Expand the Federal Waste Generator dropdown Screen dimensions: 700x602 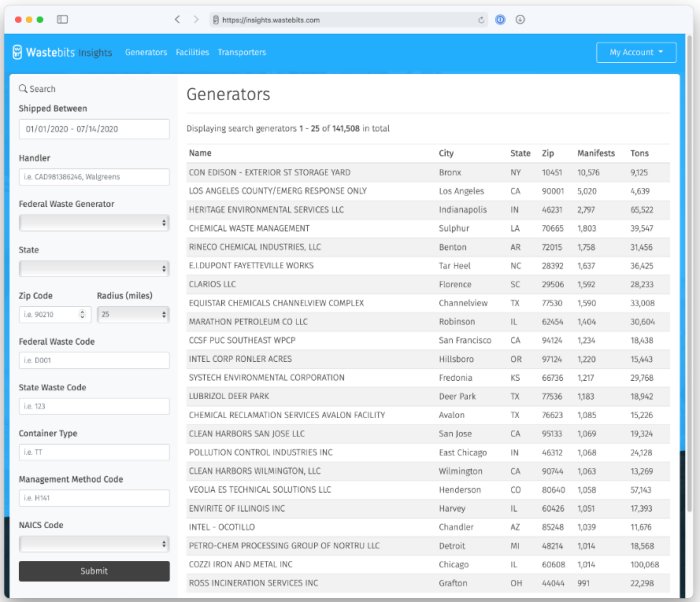click(x=94, y=222)
